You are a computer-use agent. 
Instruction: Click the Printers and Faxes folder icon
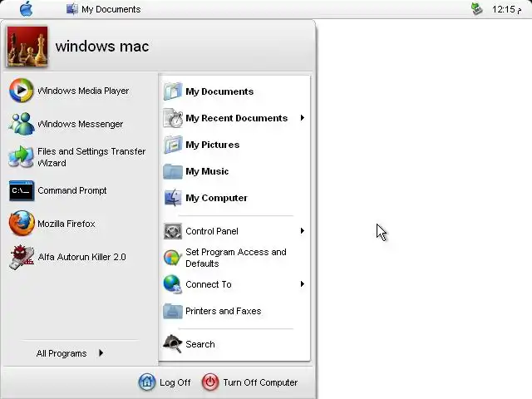click(173, 311)
